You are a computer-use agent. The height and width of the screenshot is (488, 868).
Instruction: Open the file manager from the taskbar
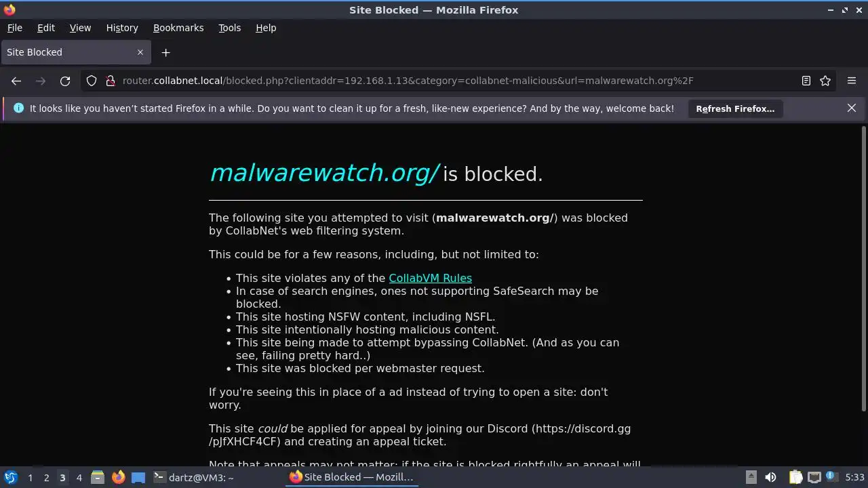[x=97, y=477]
